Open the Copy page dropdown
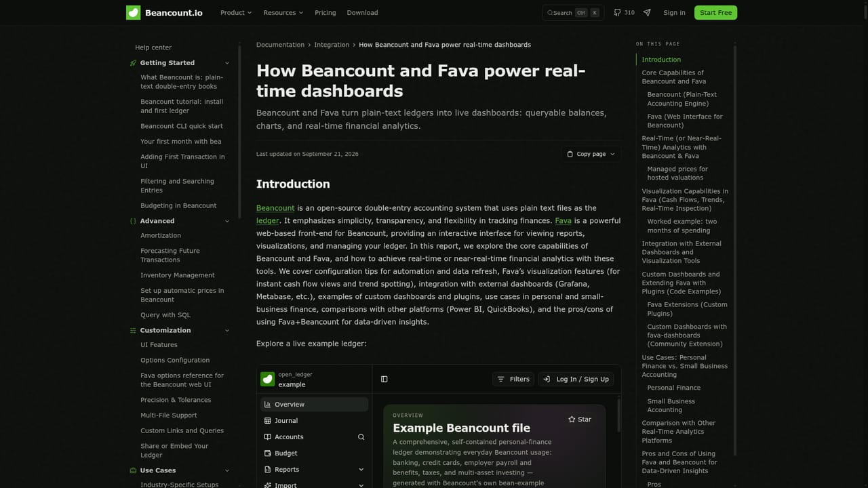Viewport: 868px width, 488px height. [x=591, y=154]
